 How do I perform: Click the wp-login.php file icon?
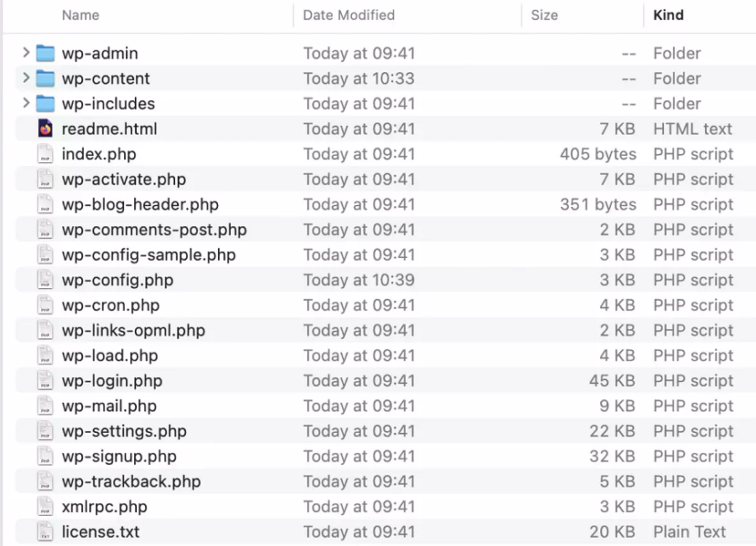point(46,380)
